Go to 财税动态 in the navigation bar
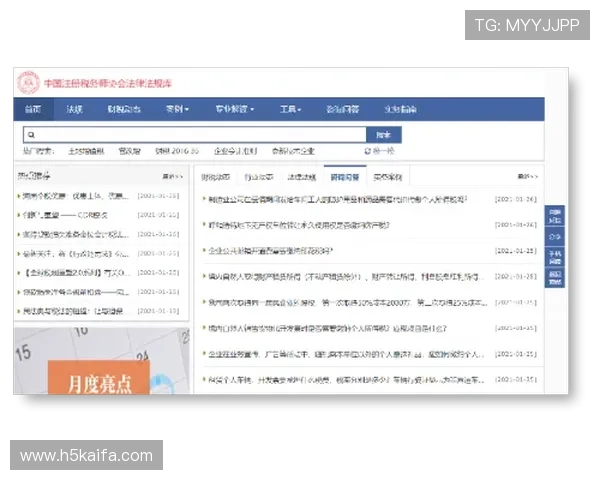The width and height of the screenshot is (600, 480). pos(124,109)
